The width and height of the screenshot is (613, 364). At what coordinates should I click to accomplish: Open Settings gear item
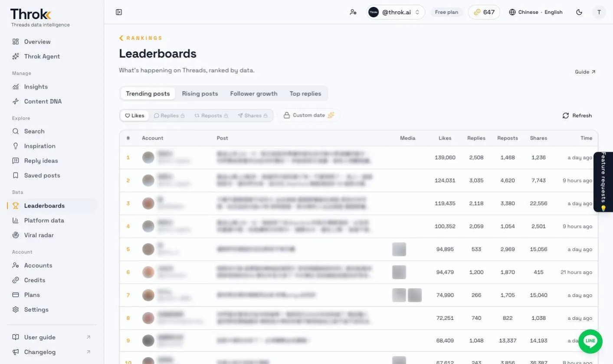tap(52, 310)
